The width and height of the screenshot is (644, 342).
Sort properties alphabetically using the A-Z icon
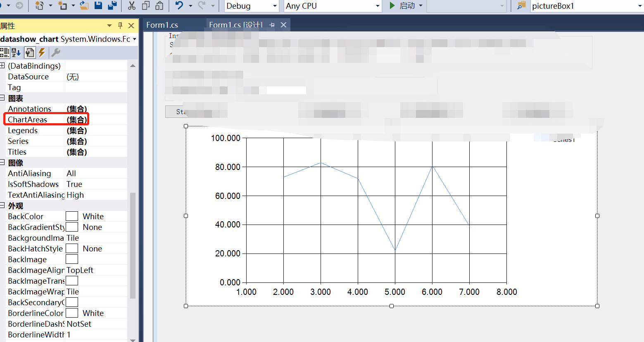16,53
